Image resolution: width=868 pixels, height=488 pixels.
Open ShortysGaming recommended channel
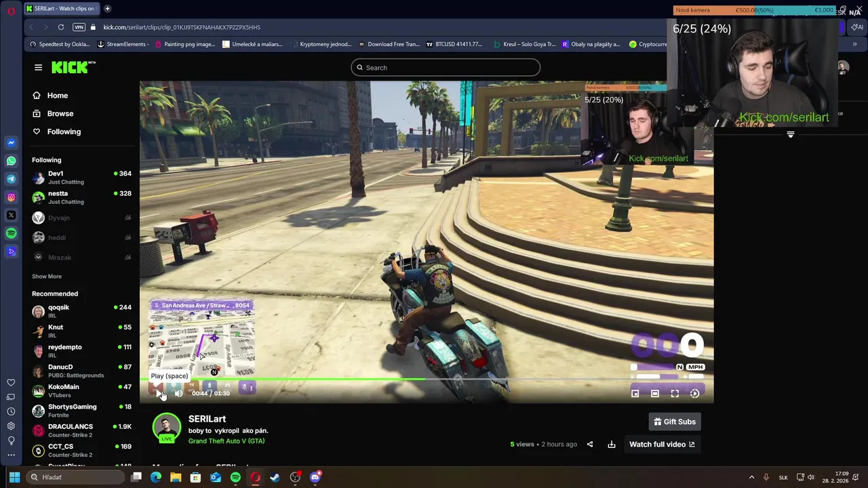(x=81, y=411)
